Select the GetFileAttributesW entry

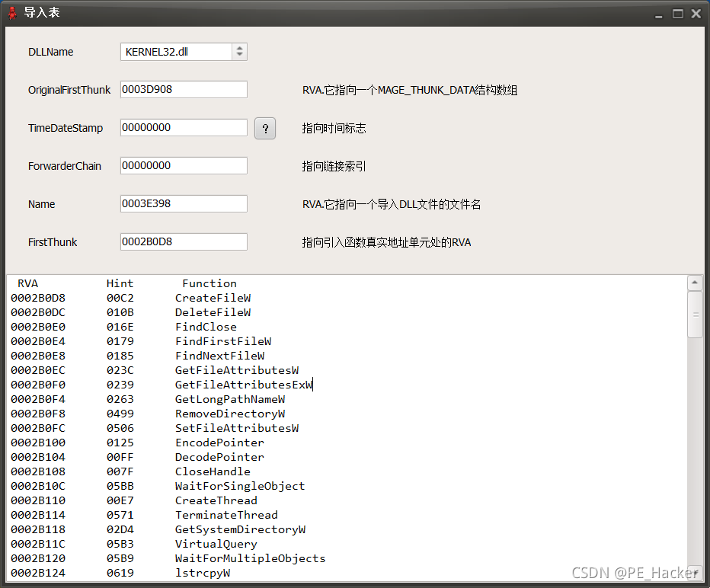(x=237, y=370)
